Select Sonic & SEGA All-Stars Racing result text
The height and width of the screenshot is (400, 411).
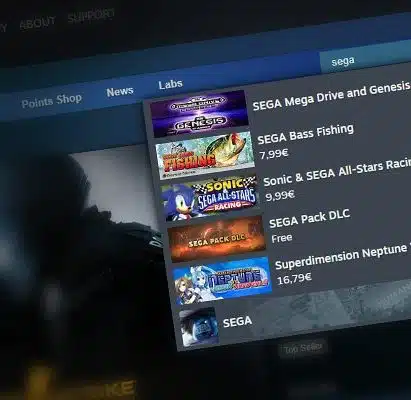click(337, 173)
